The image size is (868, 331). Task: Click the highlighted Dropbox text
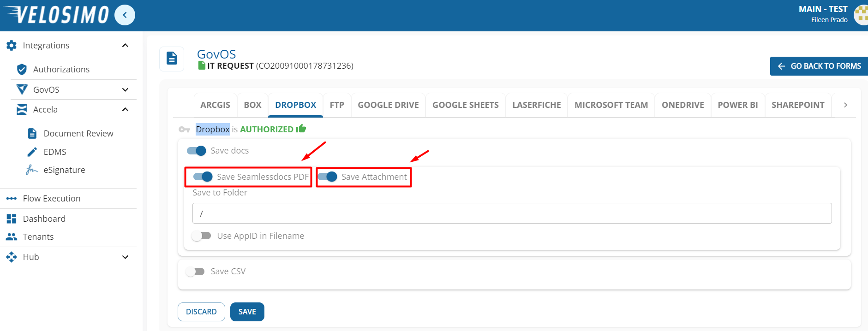point(213,129)
